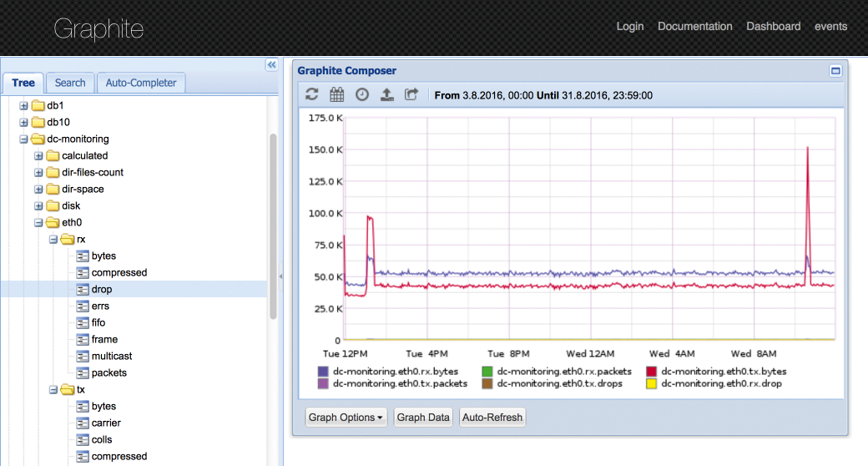
Task: Expand the dir-files-count folder node
Action: (38, 172)
